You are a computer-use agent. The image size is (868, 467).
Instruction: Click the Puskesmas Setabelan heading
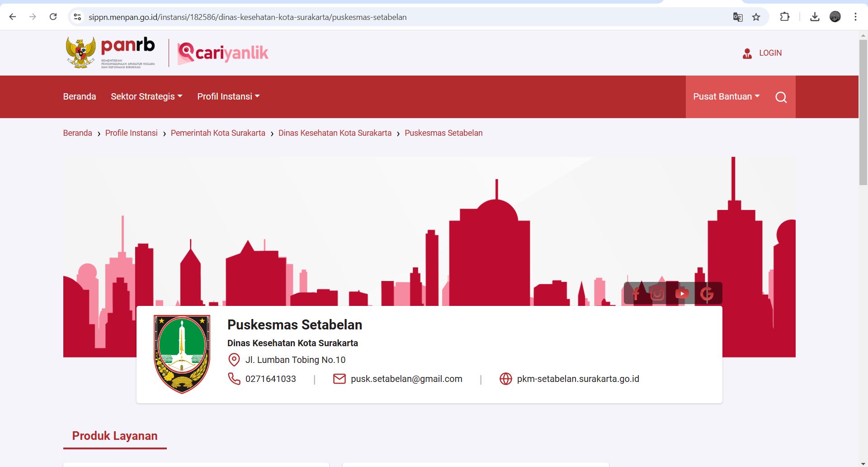click(x=295, y=324)
